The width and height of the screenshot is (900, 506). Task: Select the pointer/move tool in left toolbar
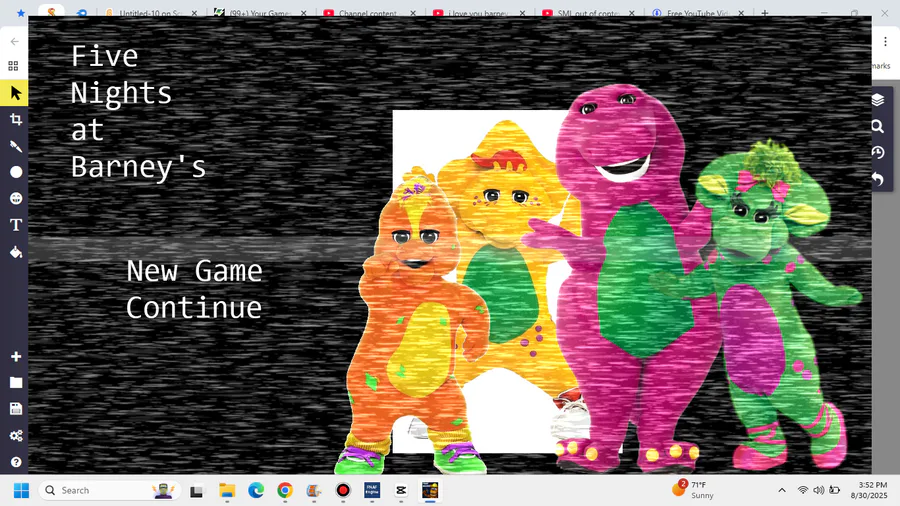click(15, 93)
